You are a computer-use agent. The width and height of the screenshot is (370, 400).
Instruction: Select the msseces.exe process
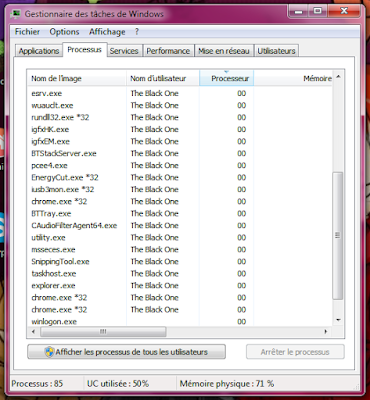180,249
